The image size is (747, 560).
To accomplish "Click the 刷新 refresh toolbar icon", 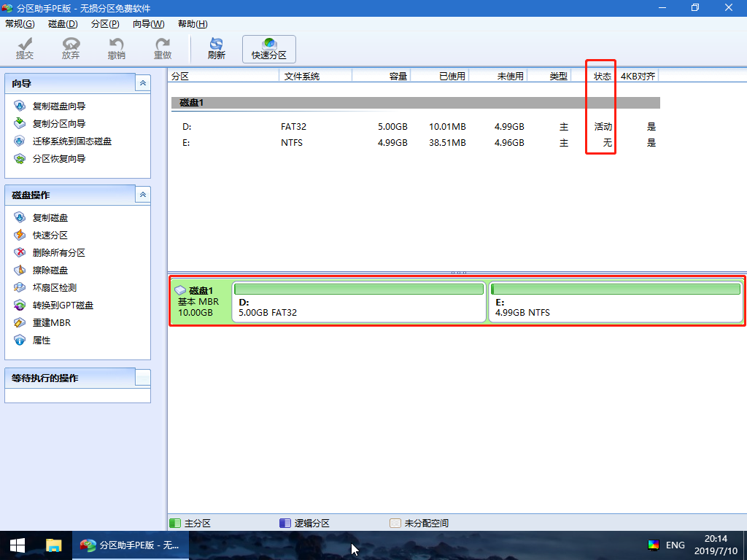I will point(216,48).
